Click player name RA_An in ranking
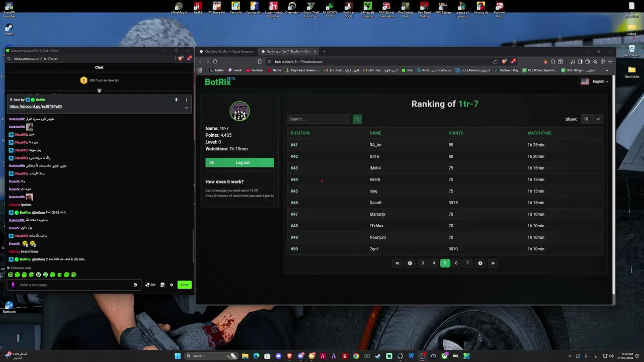The height and width of the screenshot is (362, 644). point(375,145)
